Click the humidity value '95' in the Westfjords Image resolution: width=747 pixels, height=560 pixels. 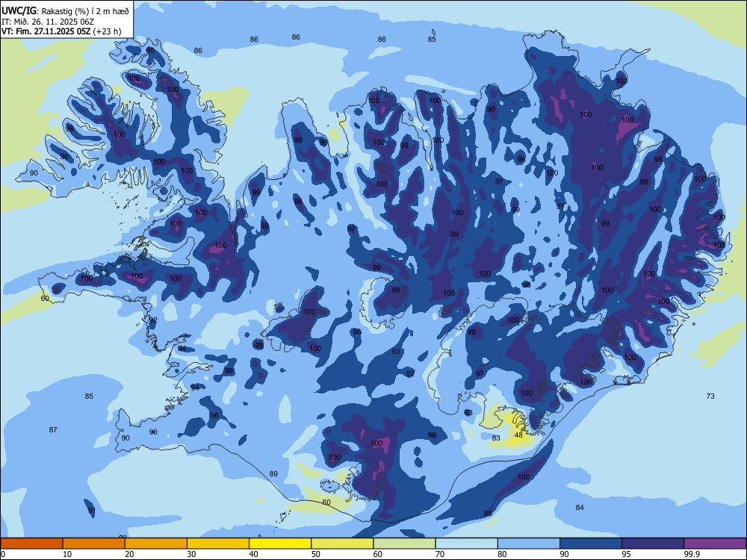[150, 50]
